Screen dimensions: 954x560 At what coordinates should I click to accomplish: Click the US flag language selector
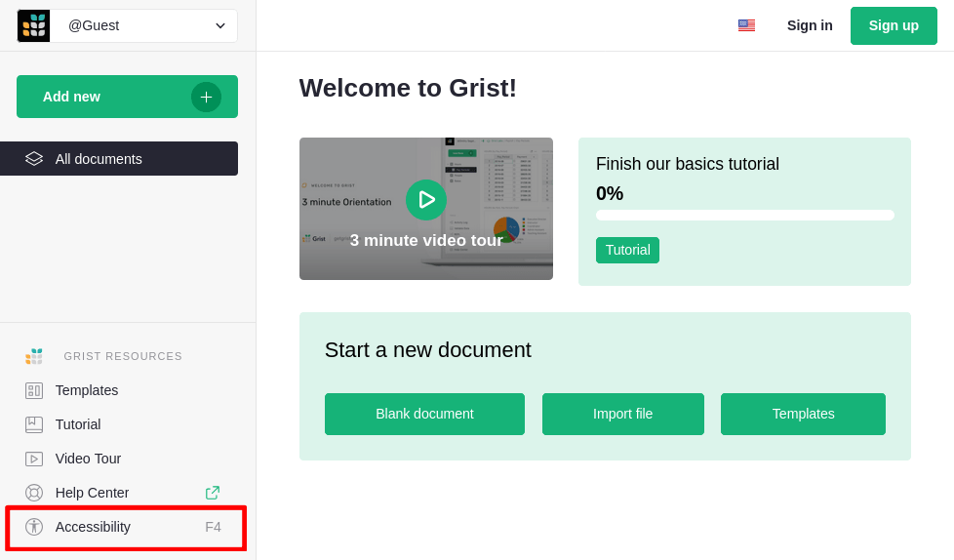click(x=746, y=25)
